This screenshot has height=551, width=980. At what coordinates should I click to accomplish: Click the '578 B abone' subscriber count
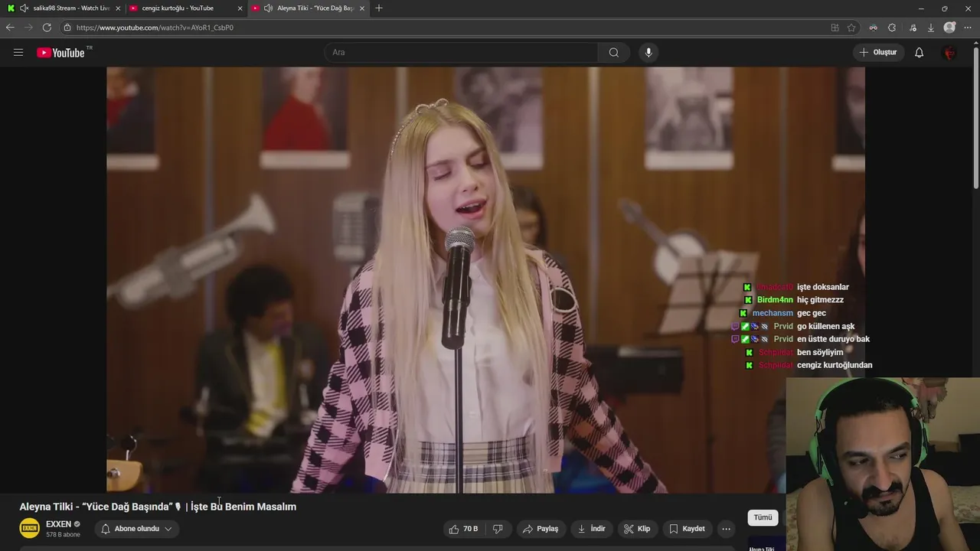(63, 535)
